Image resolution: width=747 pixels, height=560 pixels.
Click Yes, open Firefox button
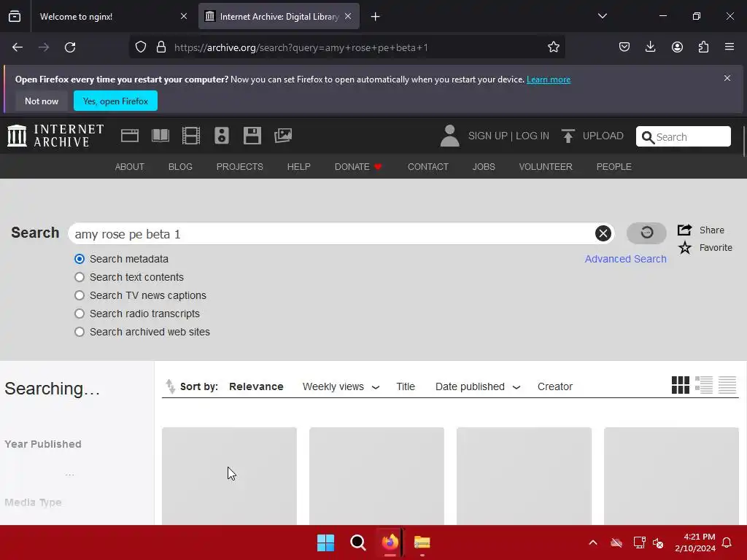point(115,101)
